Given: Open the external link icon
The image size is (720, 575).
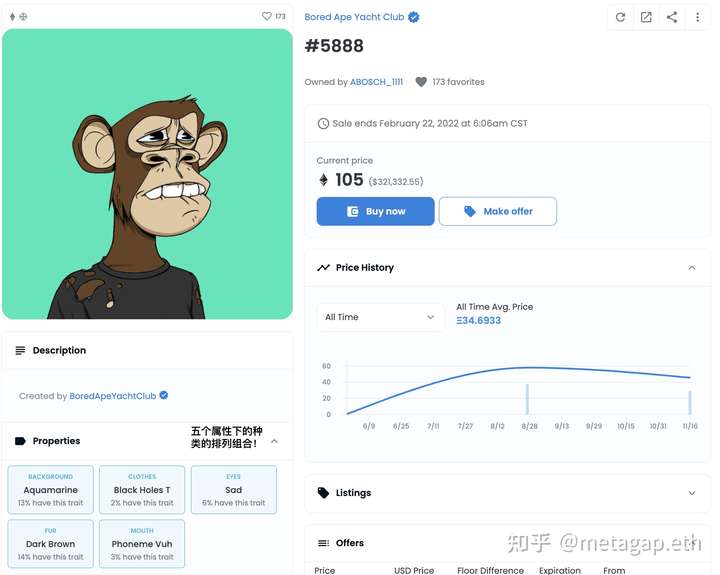Looking at the screenshot, I should coord(646,17).
